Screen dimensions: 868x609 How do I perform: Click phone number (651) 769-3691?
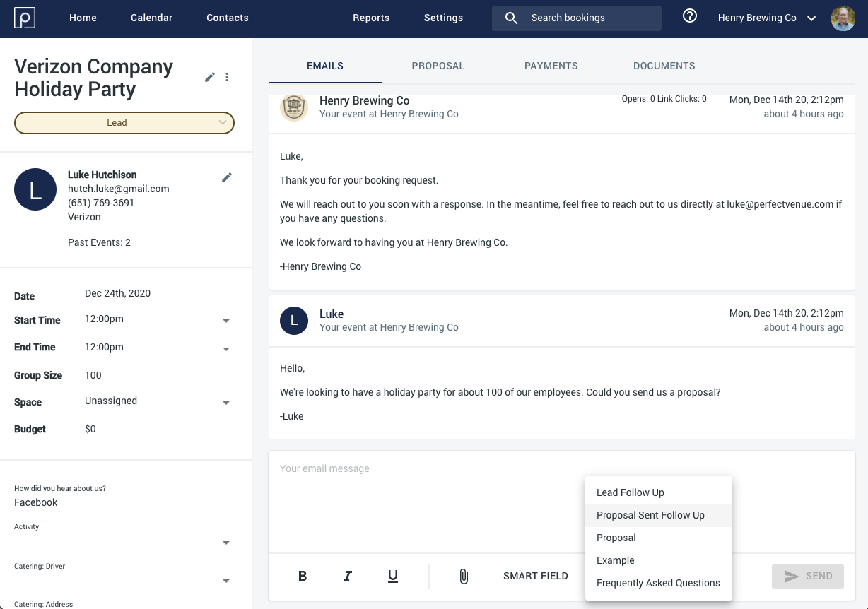101,203
